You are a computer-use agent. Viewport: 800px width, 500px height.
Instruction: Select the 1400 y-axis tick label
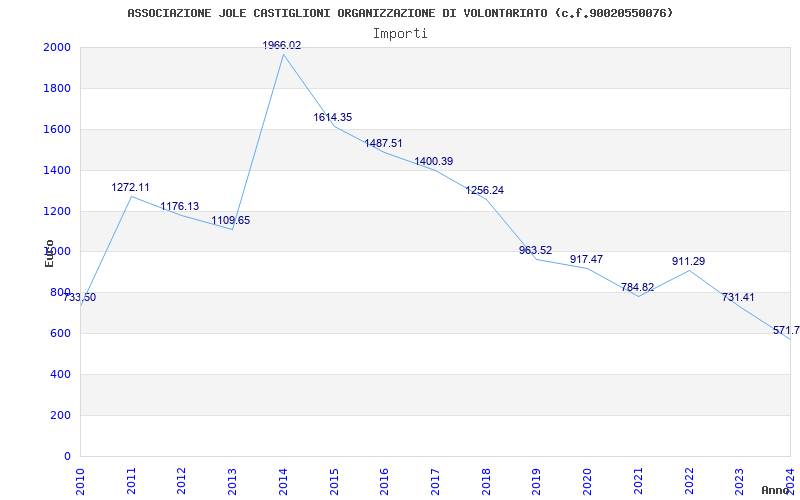click(59, 170)
